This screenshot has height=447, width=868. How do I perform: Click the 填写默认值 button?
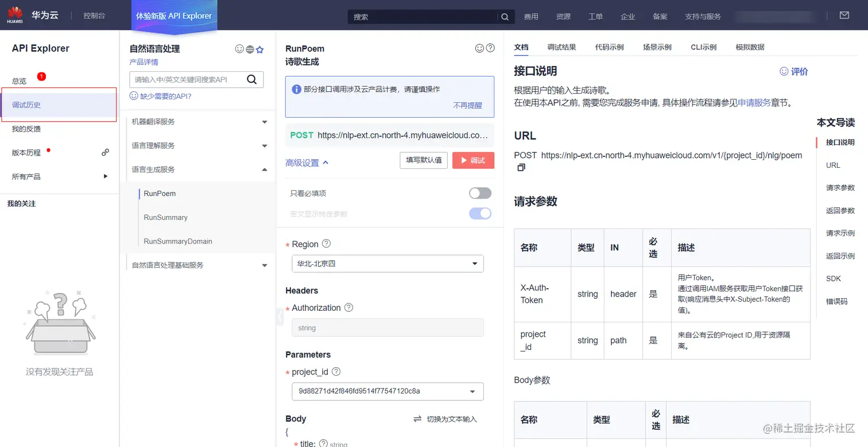(424, 160)
